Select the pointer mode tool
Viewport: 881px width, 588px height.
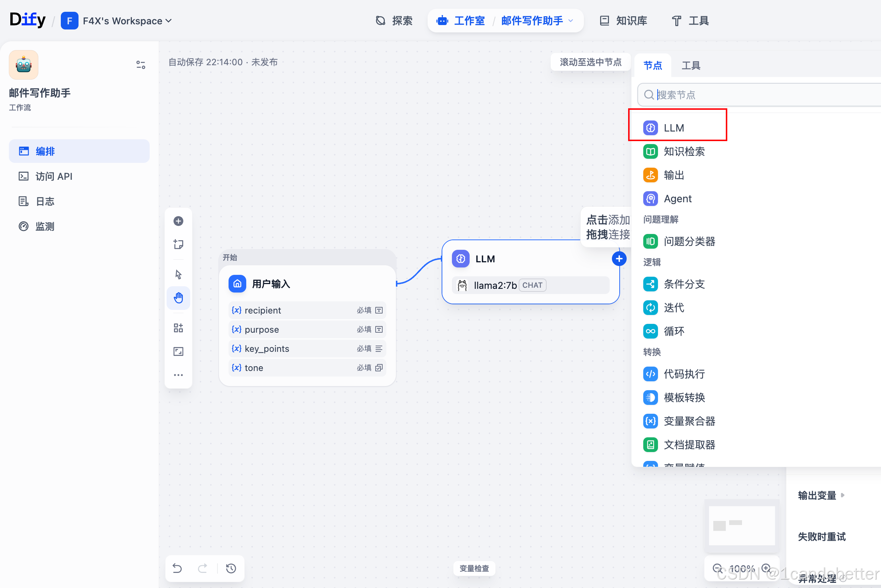click(x=178, y=274)
